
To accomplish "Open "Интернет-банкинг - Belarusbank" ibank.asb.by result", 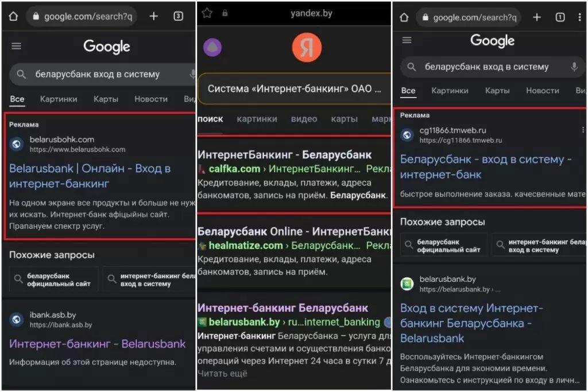I will (98, 344).
